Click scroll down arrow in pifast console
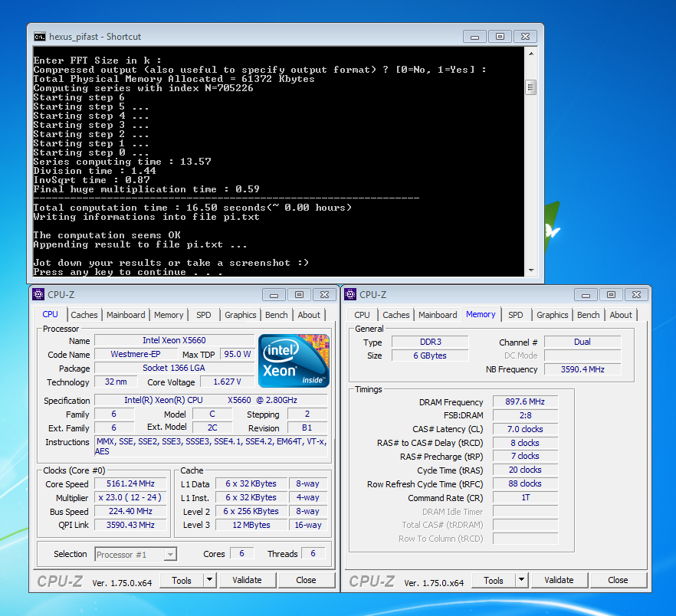Screen dimensions: 676x616 (x=531, y=270)
